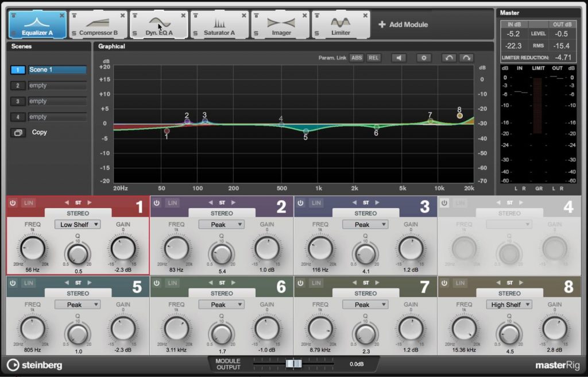Open band 6 Peak filter type dropdown
The height and width of the screenshot is (377, 588).
click(x=222, y=305)
